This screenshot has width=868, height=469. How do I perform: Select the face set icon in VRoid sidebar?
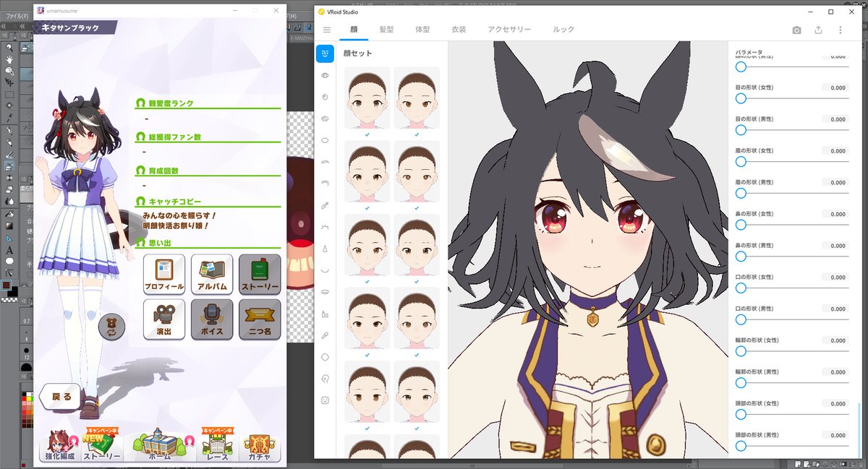[x=325, y=53]
